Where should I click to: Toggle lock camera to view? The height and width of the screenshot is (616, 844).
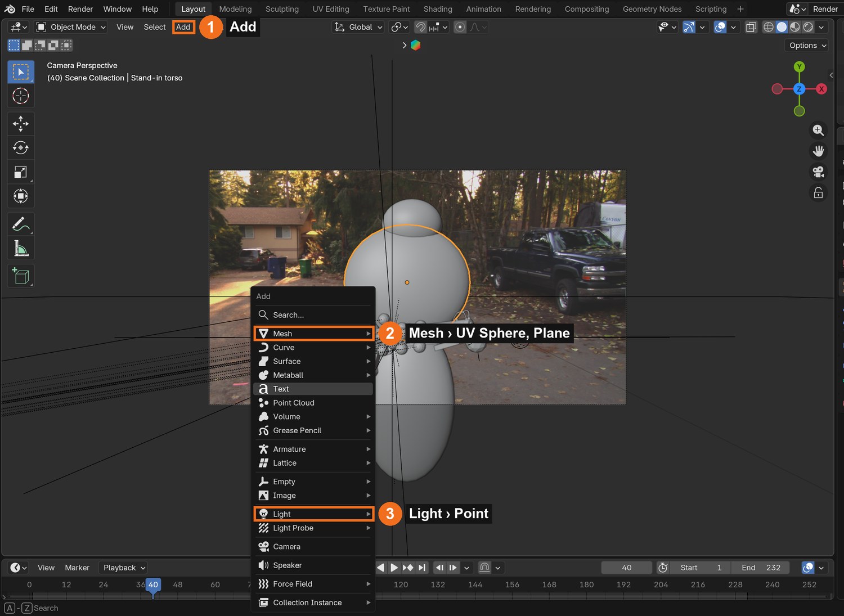pos(818,193)
